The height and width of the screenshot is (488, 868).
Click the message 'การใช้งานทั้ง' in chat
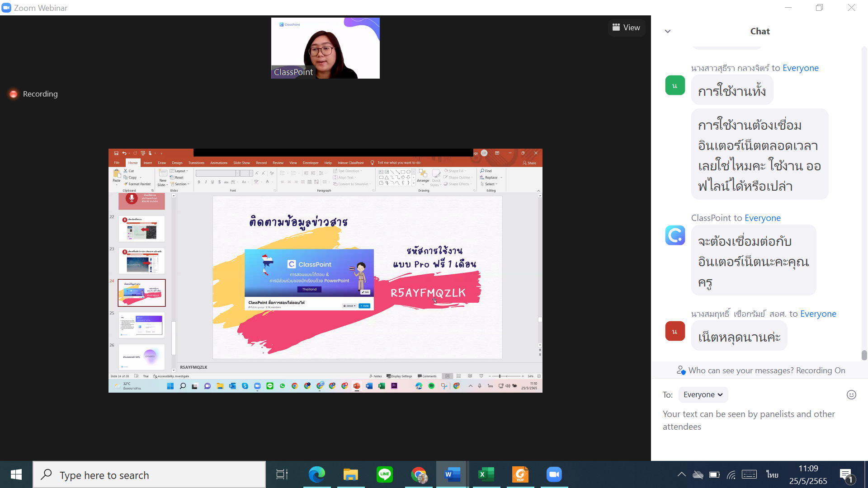[x=732, y=91]
